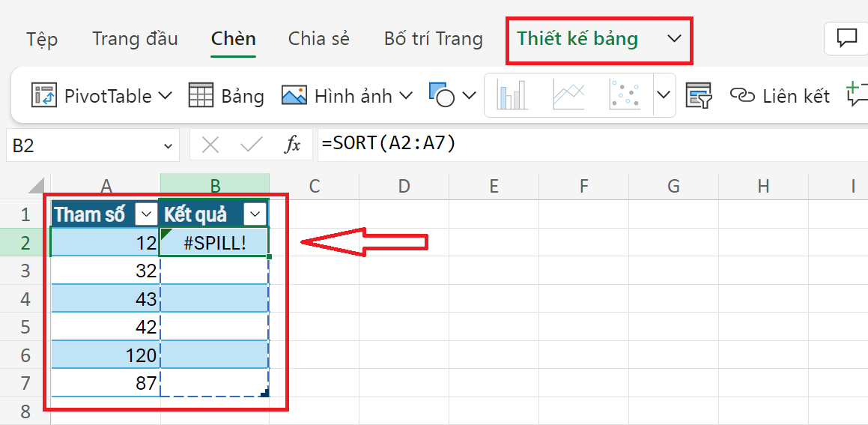Click the Select All corner triangle
The image size is (868, 425).
point(35,186)
